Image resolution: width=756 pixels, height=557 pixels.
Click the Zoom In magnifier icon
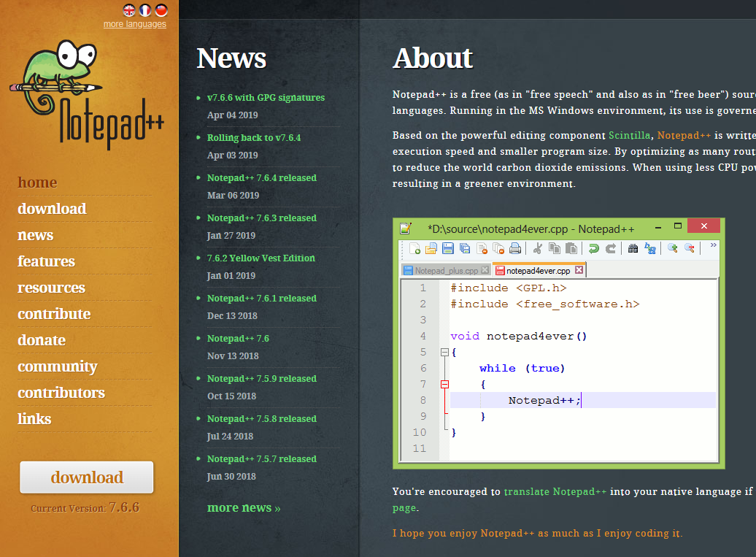click(673, 248)
